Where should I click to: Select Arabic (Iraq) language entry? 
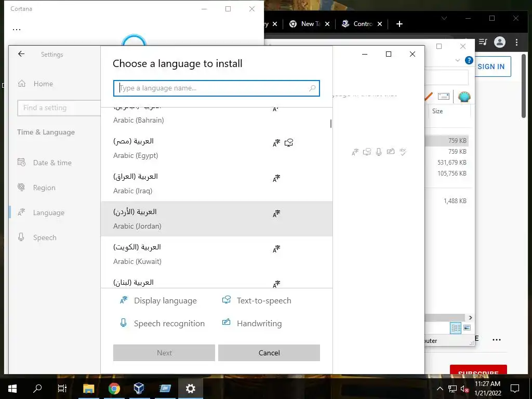(x=217, y=183)
